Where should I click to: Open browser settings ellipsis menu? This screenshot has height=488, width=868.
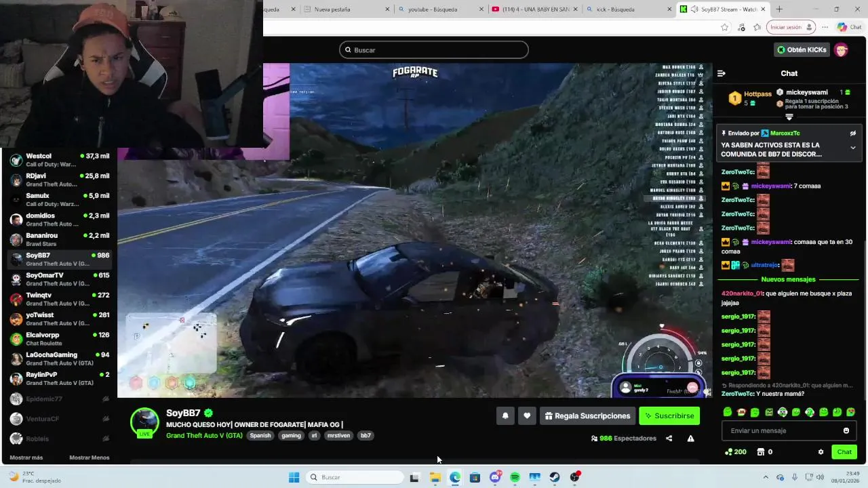tap(825, 27)
